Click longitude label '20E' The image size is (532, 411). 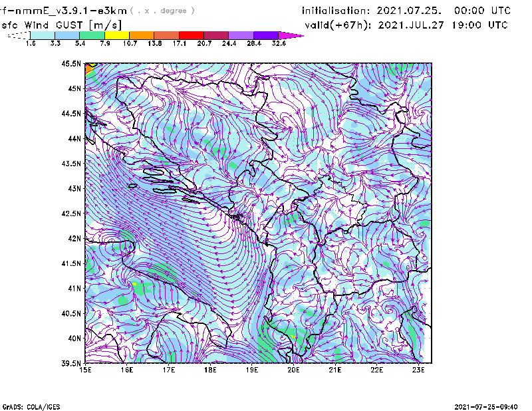(x=293, y=370)
